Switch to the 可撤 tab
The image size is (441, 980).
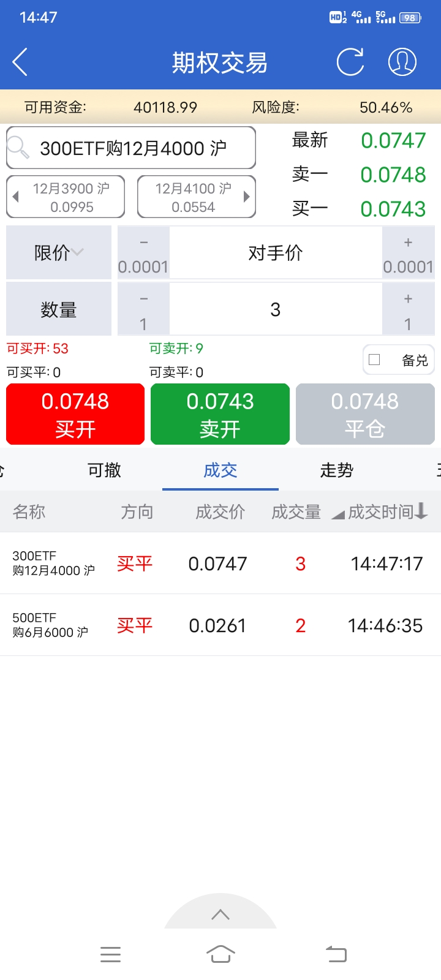click(x=104, y=470)
